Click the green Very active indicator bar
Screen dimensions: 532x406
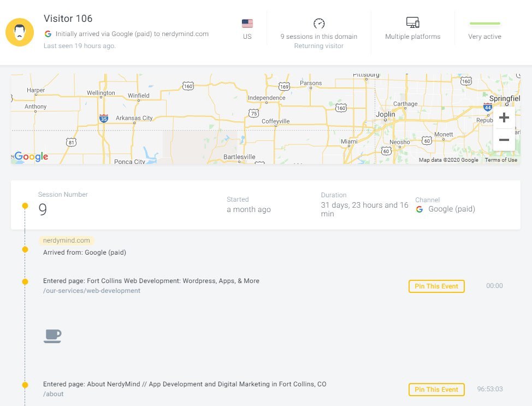coord(485,23)
